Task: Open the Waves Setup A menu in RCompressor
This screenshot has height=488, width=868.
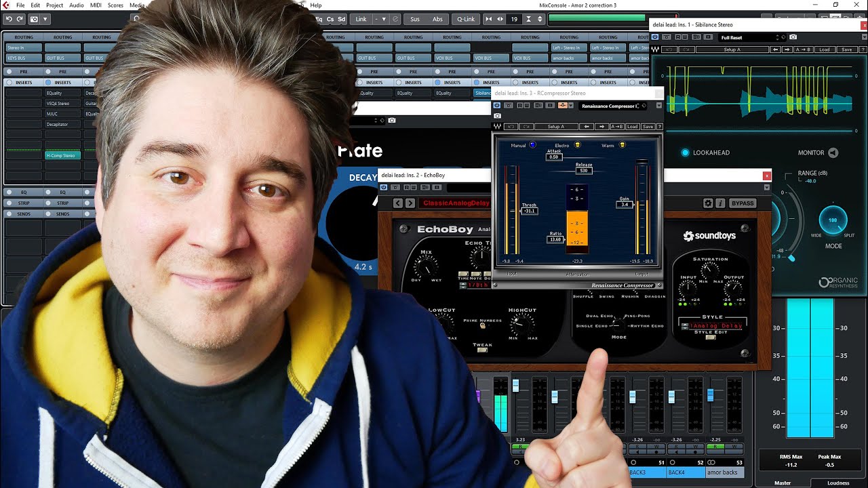Action: tap(555, 127)
